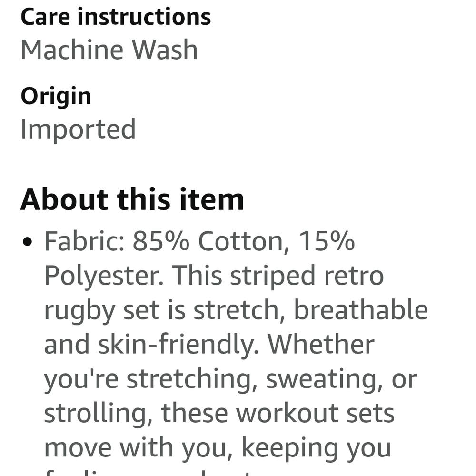Click the word "breathable"

coord(360,310)
